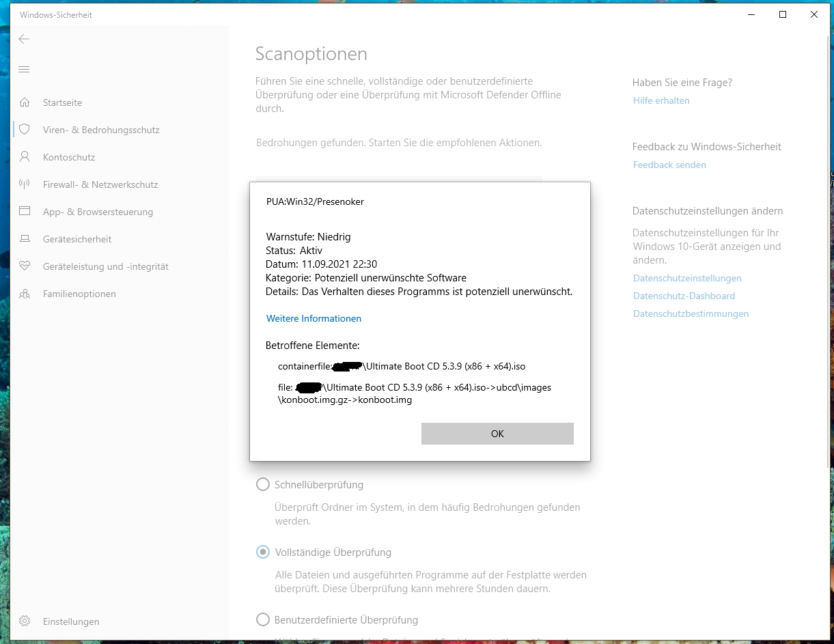Click the Startseite home icon

tap(25, 102)
